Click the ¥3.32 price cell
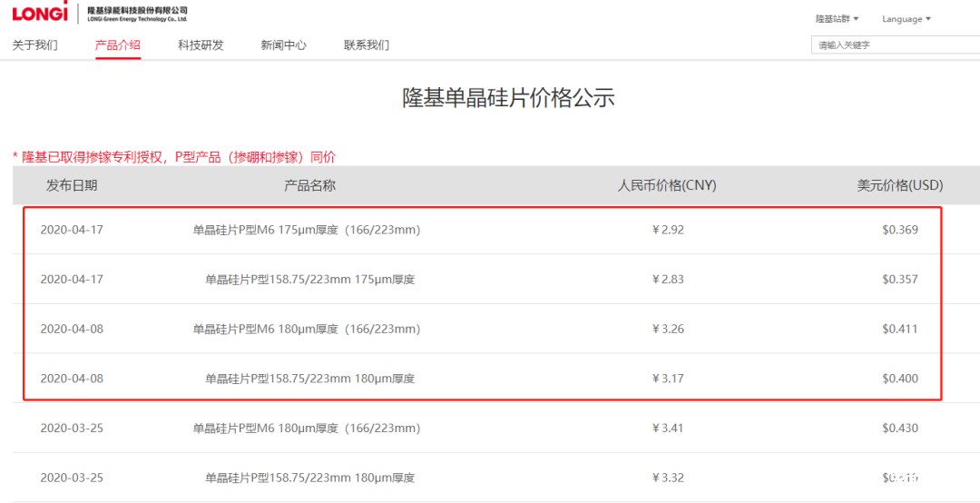This screenshot has width=980, height=503. click(x=668, y=478)
